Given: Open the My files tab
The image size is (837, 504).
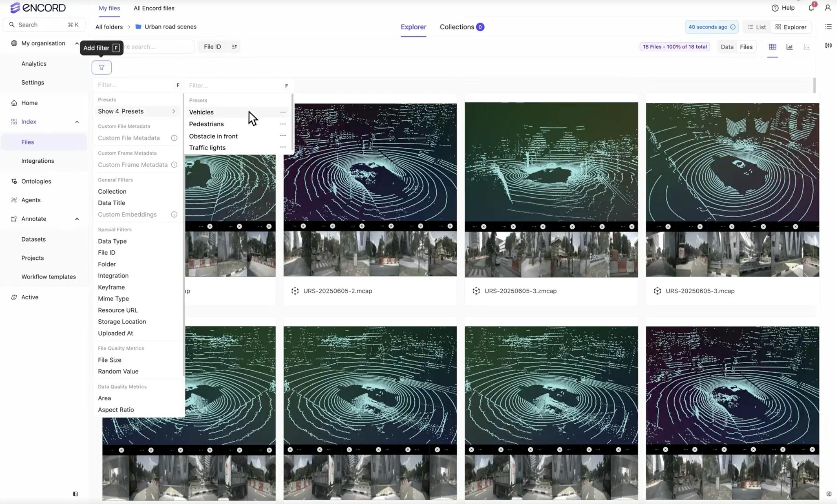Looking at the screenshot, I should click(x=109, y=8).
